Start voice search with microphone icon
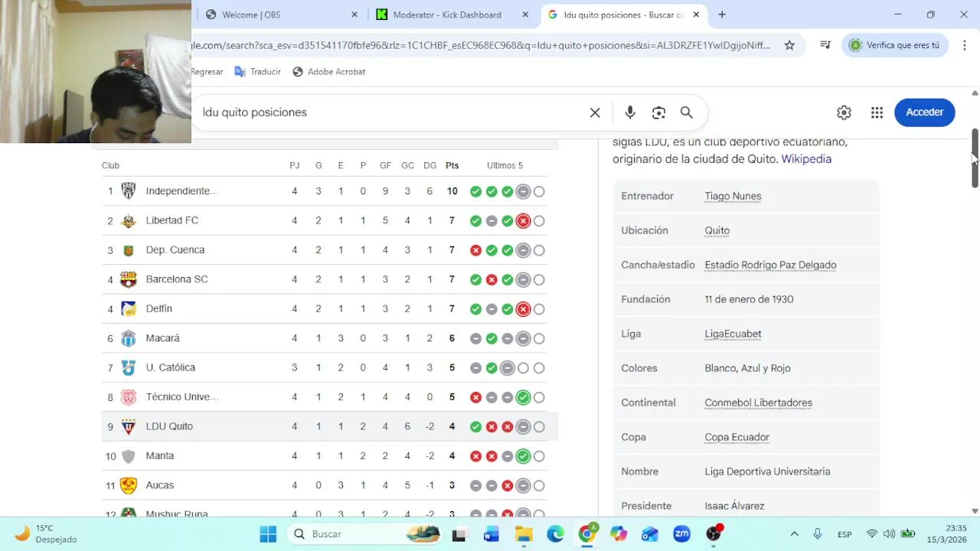This screenshot has height=551, width=980. tap(630, 112)
